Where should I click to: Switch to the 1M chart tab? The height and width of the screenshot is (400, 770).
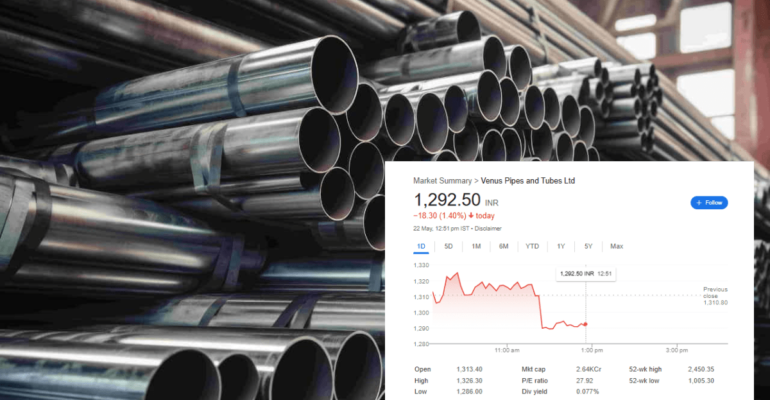point(476,246)
